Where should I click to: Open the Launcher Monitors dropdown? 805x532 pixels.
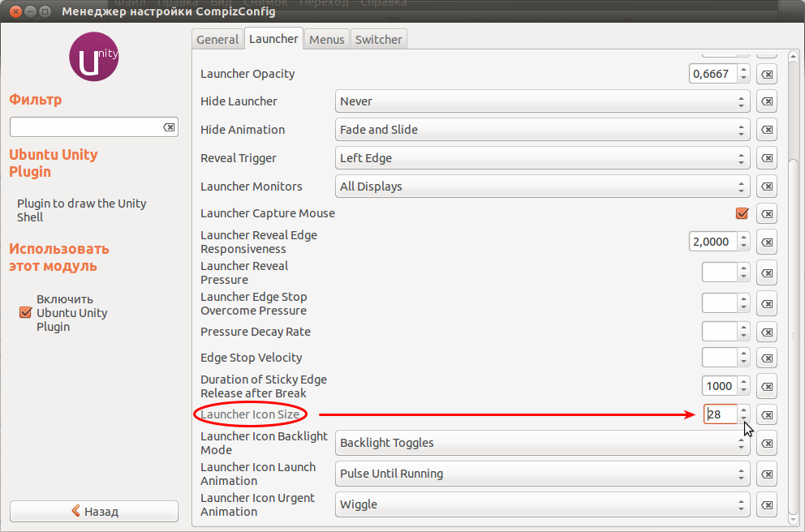tap(542, 187)
